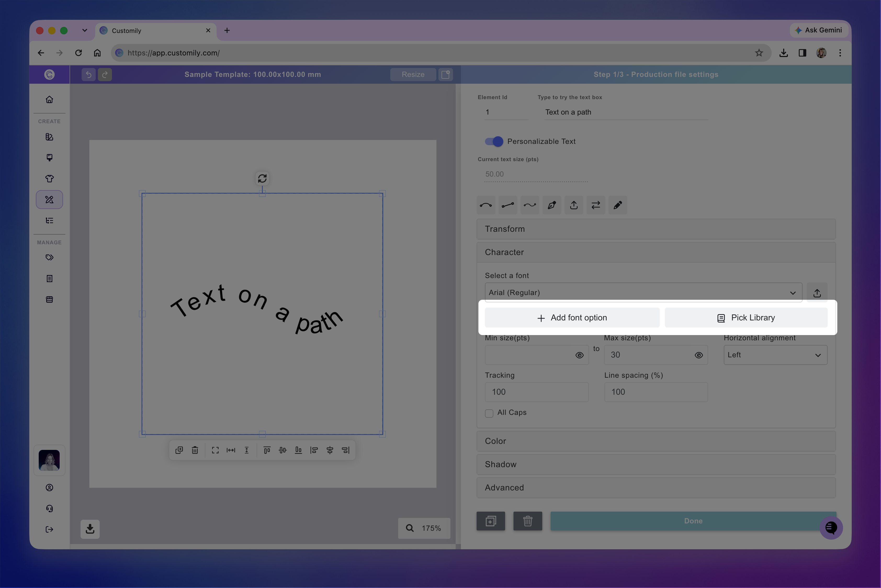
Task: Select the straight line path icon
Action: coord(508,205)
